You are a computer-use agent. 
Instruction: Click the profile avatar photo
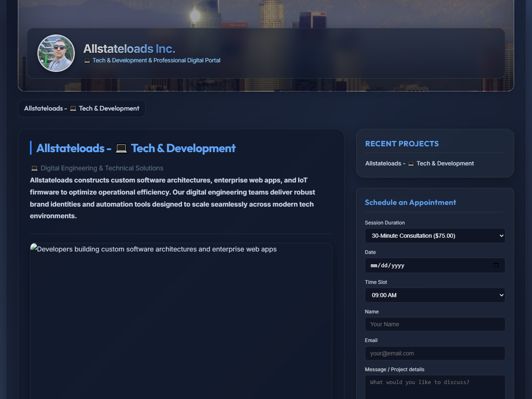(56, 53)
